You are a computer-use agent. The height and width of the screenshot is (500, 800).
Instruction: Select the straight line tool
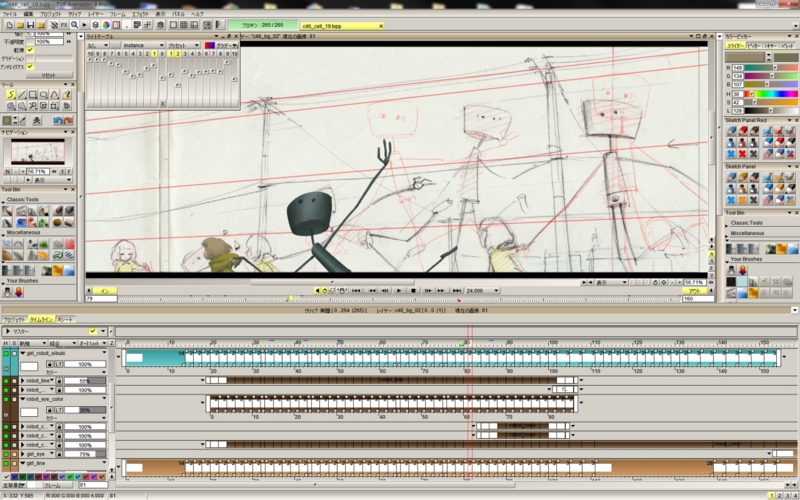click(x=21, y=95)
